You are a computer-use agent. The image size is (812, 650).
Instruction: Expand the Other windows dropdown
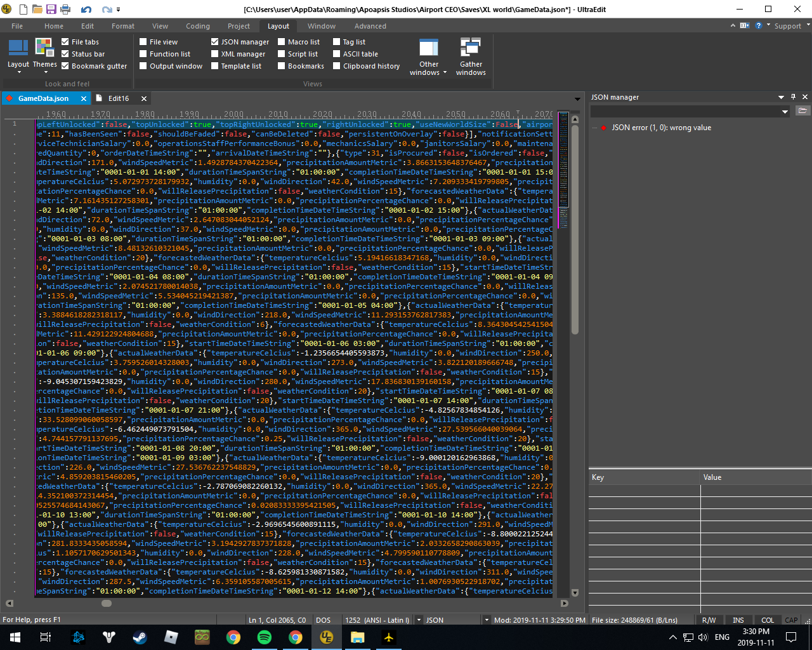(429, 72)
